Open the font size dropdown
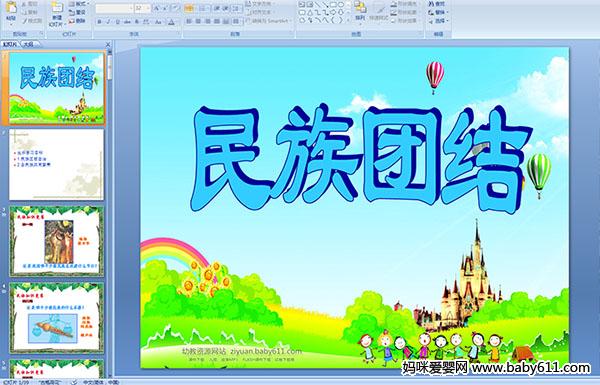 148,8
